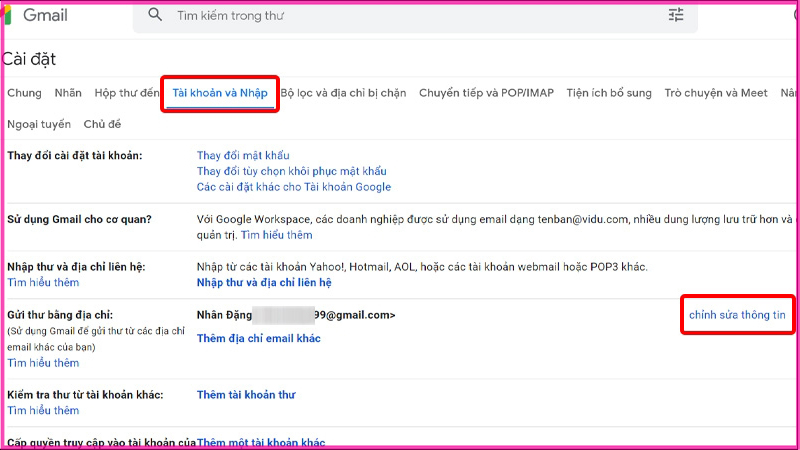Click Tìm hiểu thêm under Gửi thư bằng địa chỉ

coord(43,363)
